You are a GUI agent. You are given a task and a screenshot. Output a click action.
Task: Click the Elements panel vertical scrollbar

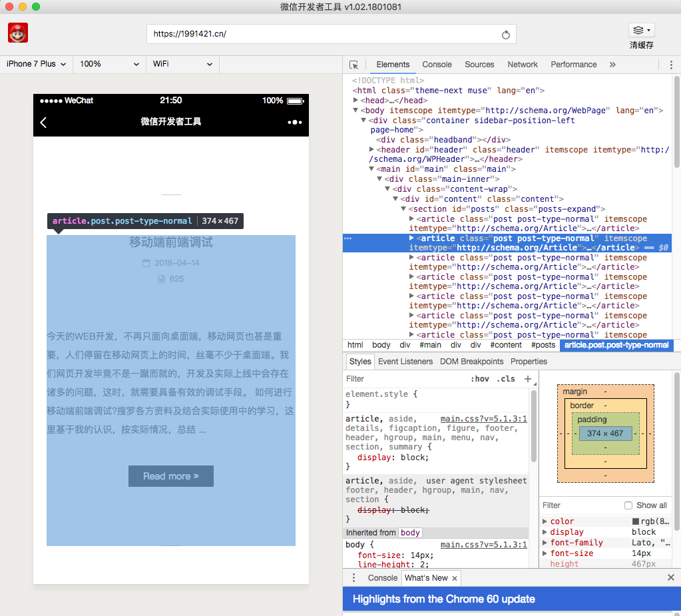point(676,122)
